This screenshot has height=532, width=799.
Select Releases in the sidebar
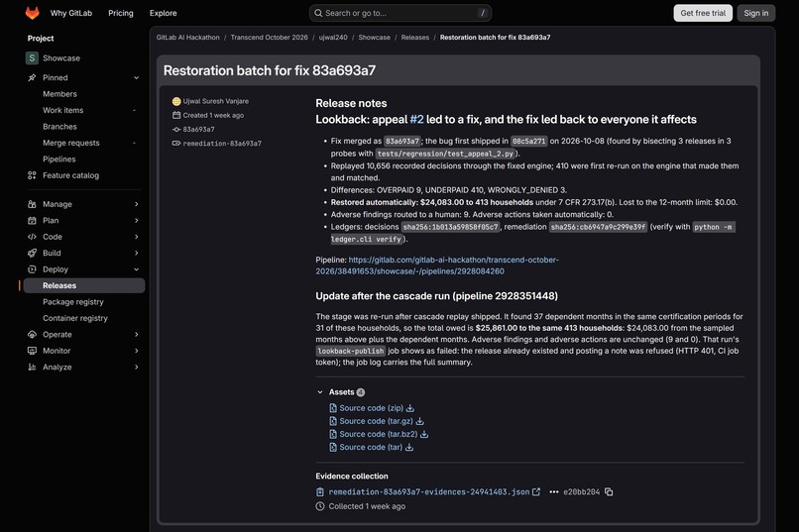pyautogui.click(x=84, y=285)
